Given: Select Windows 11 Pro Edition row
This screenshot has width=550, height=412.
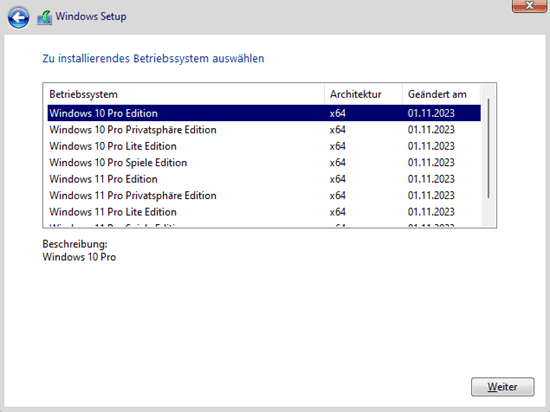Looking at the screenshot, I should pos(264,179).
